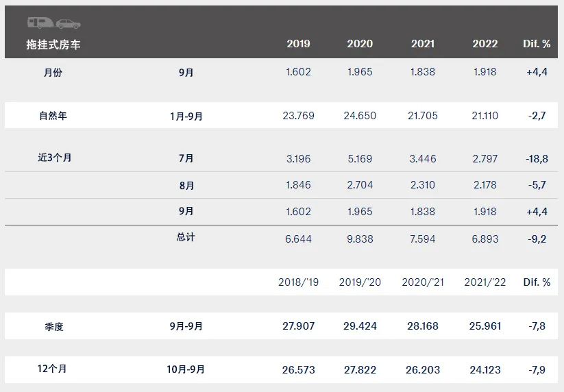Viewport: 564px width, 392px height.
Task: Click the 12个月 row label
Action: coord(52,369)
